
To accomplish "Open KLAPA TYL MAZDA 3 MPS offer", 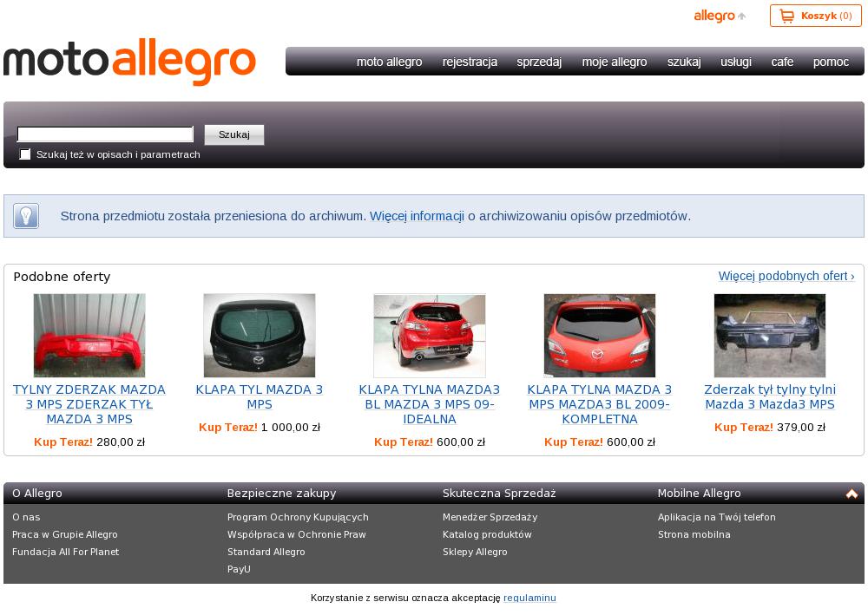I will [259, 396].
